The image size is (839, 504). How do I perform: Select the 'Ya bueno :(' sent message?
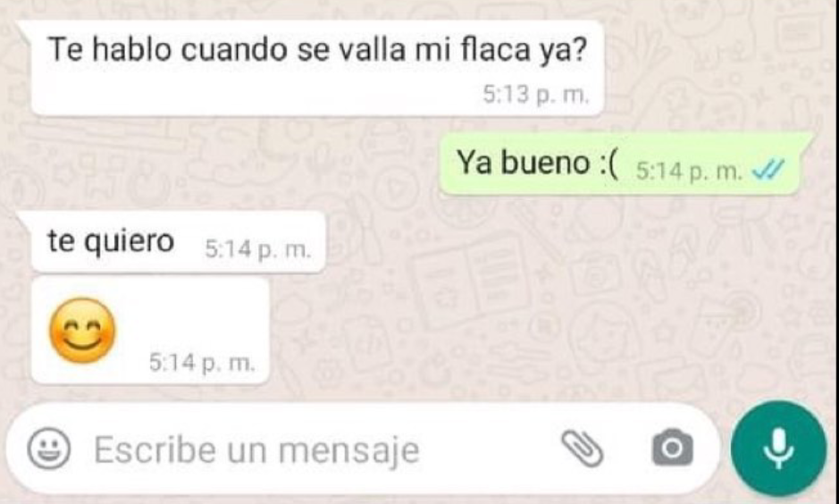click(x=621, y=164)
